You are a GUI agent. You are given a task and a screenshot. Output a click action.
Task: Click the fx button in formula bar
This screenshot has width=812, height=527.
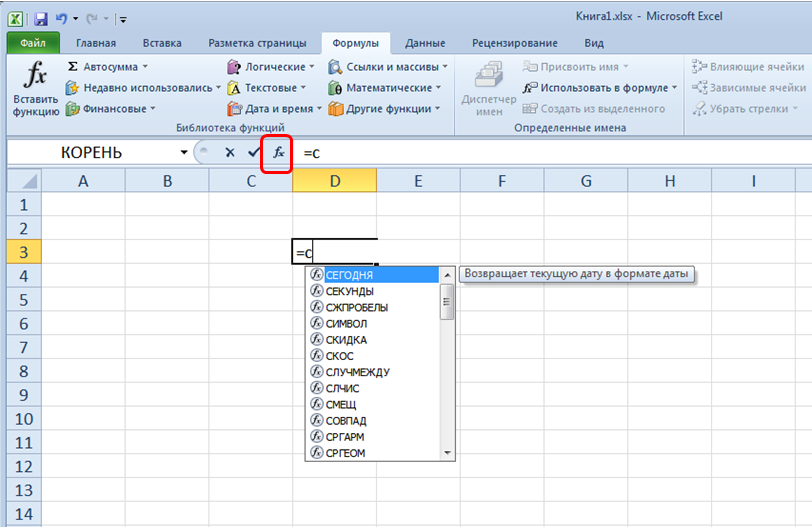coord(278,153)
